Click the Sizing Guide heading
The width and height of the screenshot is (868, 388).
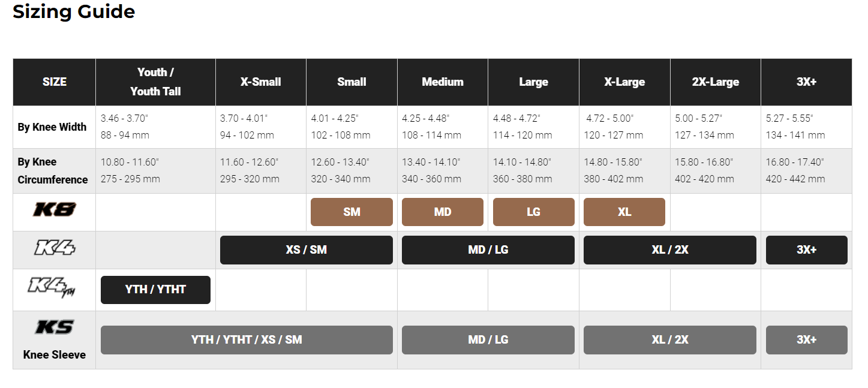coord(74,11)
